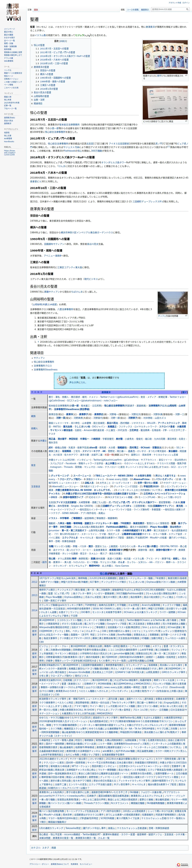Screen dimensions: 192x868
Task: Open 恒心文庫 under サブプロジェクト
Action: [7, 135]
